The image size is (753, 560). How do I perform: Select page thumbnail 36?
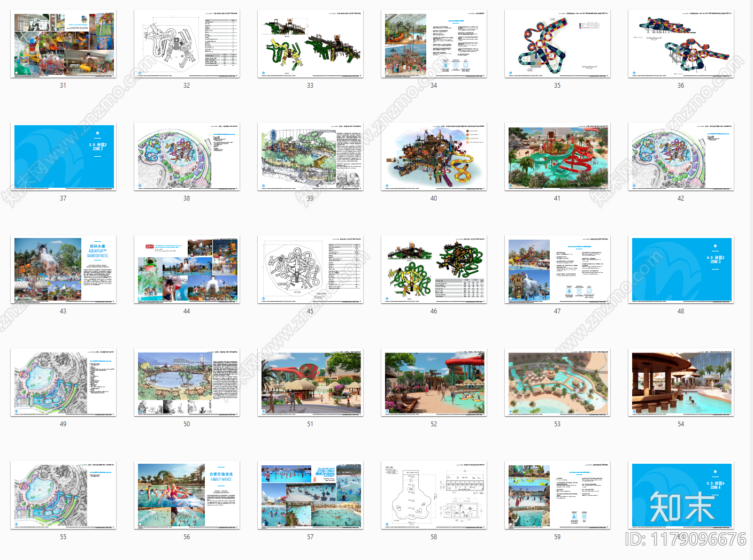(x=681, y=44)
